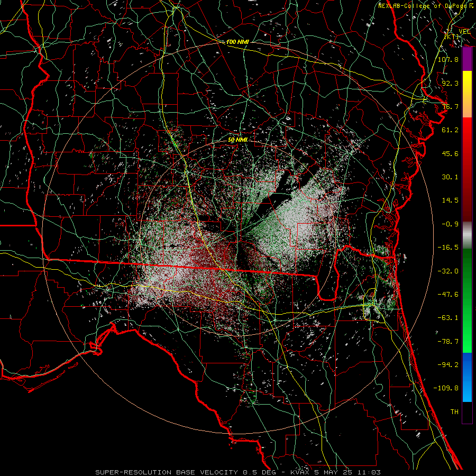
Task: Click the 107.8 velocity legend value
Action: [448, 59]
